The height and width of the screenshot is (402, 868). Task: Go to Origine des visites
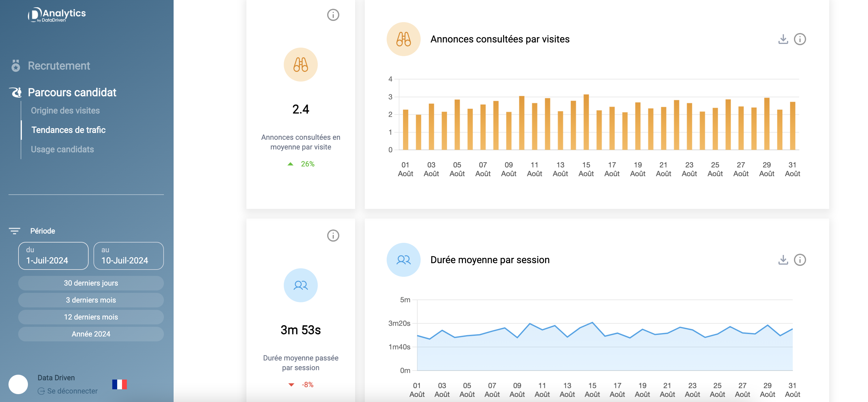(65, 110)
